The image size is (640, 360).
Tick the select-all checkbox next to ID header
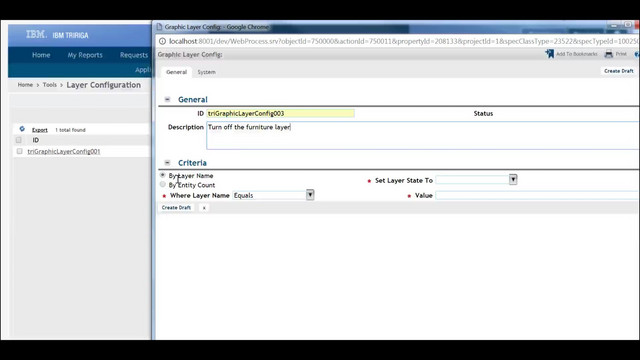19,140
